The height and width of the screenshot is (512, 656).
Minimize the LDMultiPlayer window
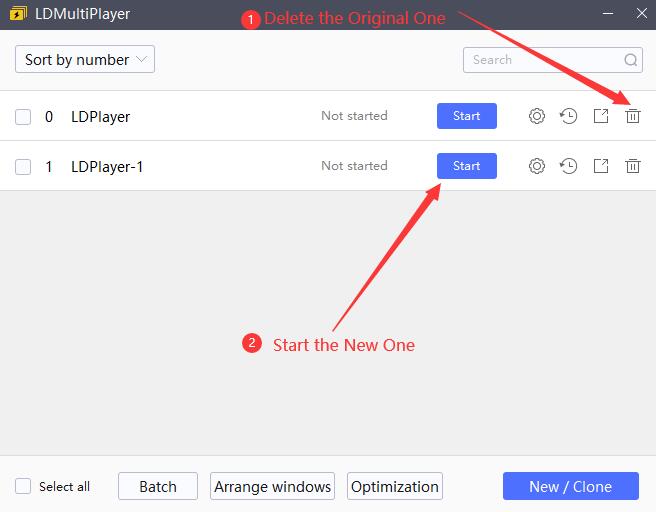coord(608,13)
